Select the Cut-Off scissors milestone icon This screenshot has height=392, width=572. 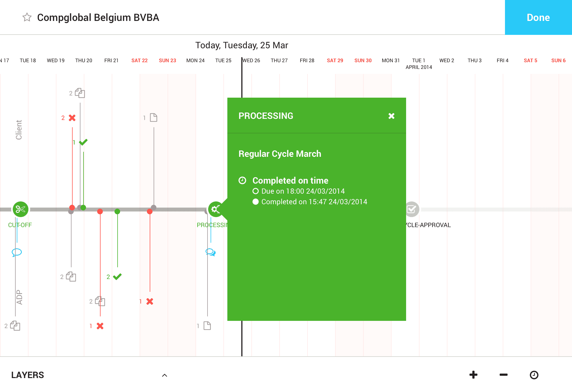[x=20, y=209]
